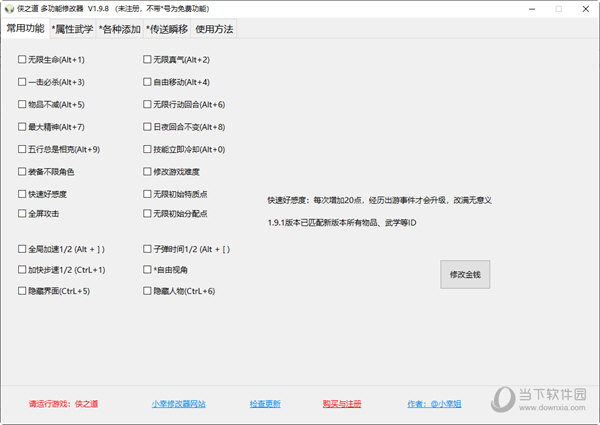Toggle 无限行动回合(Alt+6) checkbox
600x425 pixels.
click(147, 104)
